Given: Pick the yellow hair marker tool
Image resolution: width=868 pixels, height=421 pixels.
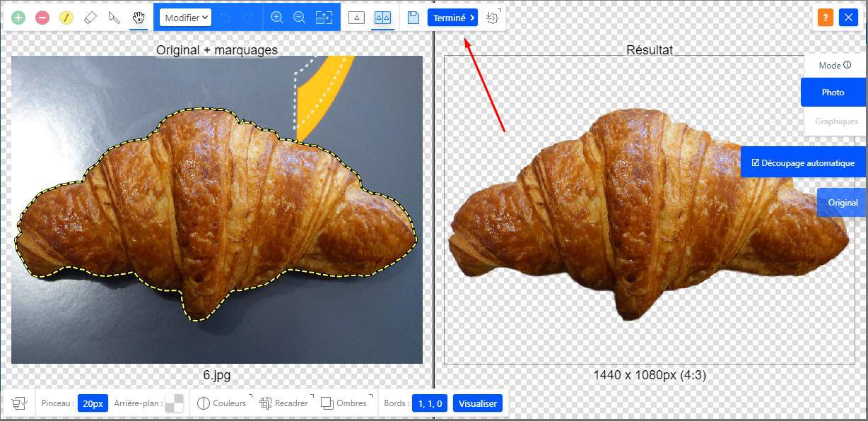Looking at the screenshot, I should click(x=66, y=18).
